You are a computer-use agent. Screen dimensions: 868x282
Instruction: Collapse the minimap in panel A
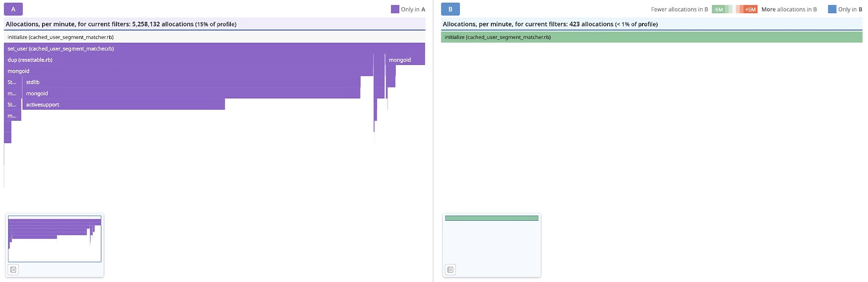point(13,269)
